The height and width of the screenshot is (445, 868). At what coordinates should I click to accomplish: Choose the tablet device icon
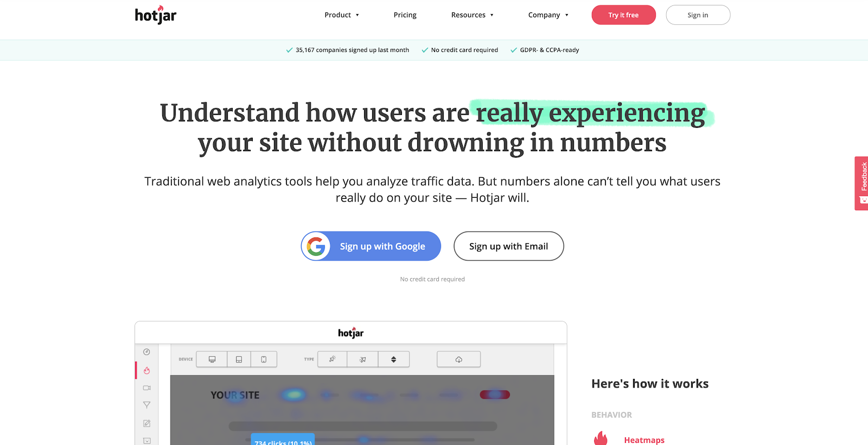pos(239,359)
